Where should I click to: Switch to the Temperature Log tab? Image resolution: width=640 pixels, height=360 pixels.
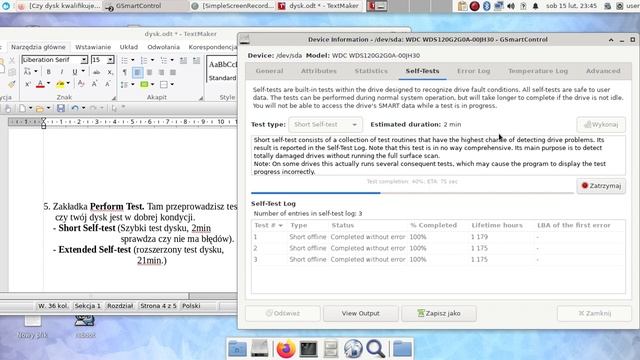tap(538, 71)
